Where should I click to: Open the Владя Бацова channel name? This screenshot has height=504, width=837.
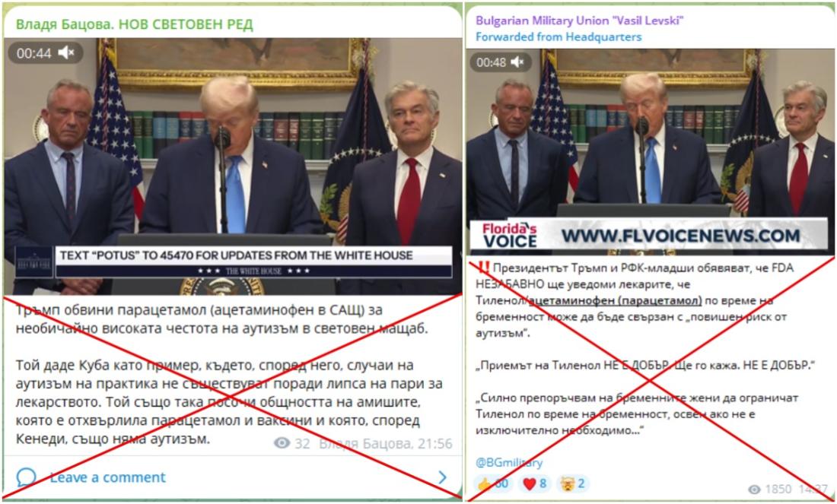(134, 24)
